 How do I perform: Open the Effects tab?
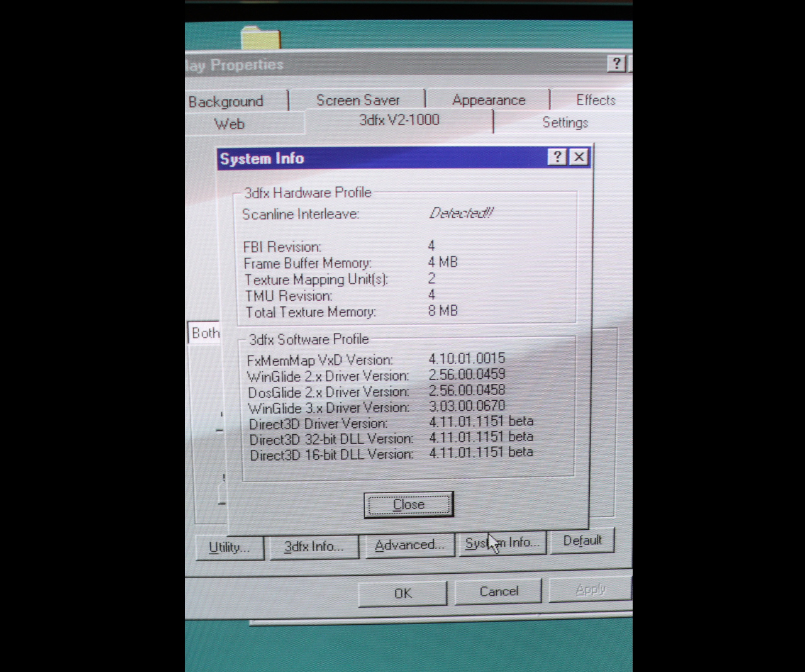pos(596,99)
